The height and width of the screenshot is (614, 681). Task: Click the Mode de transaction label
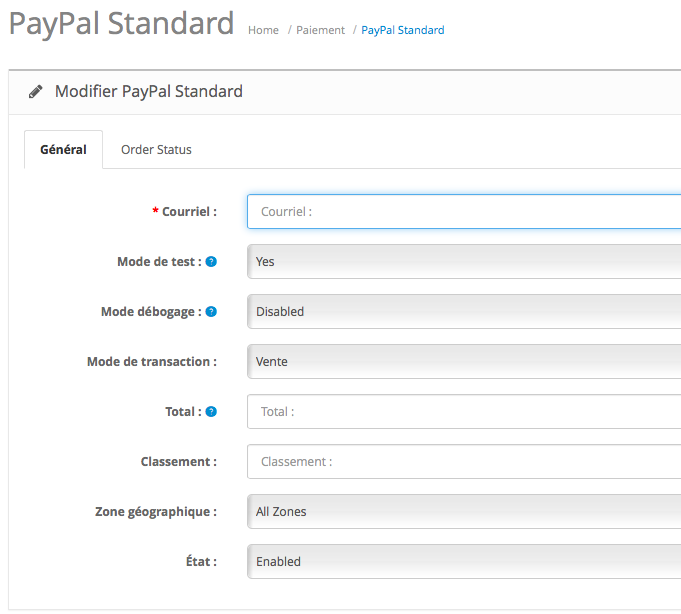(152, 362)
